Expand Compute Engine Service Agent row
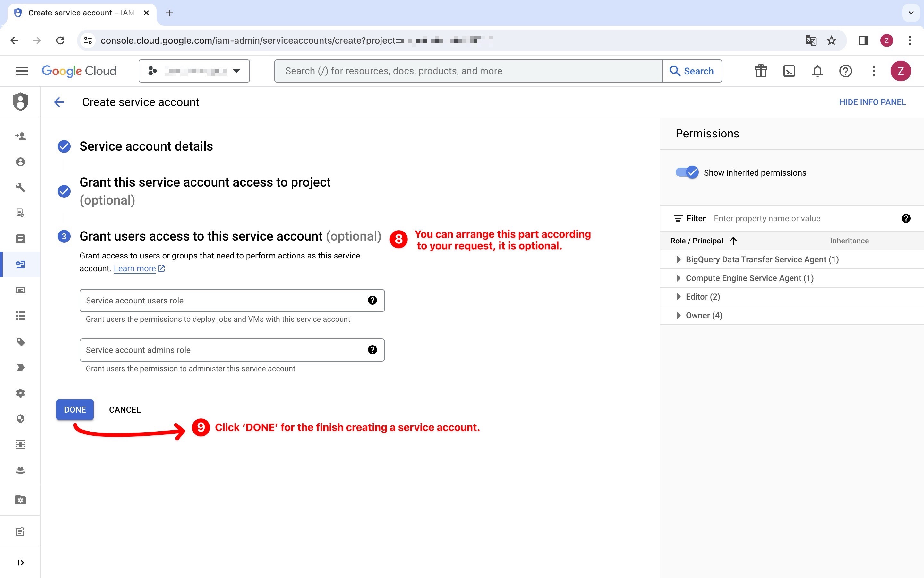 (678, 278)
